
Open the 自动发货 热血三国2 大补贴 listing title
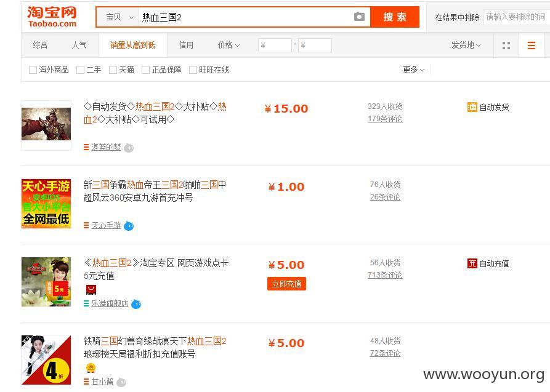click(x=155, y=113)
